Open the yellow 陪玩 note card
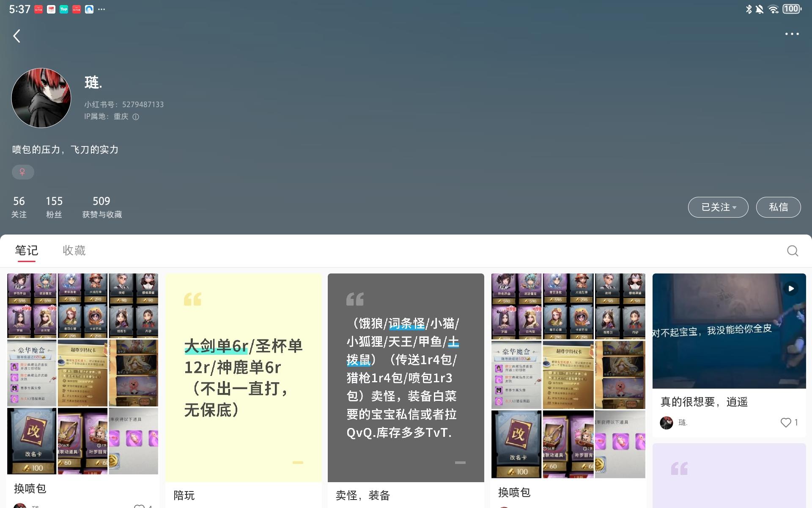Screen dimensions: 812x508 pyautogui.click(x=243, y=377)
